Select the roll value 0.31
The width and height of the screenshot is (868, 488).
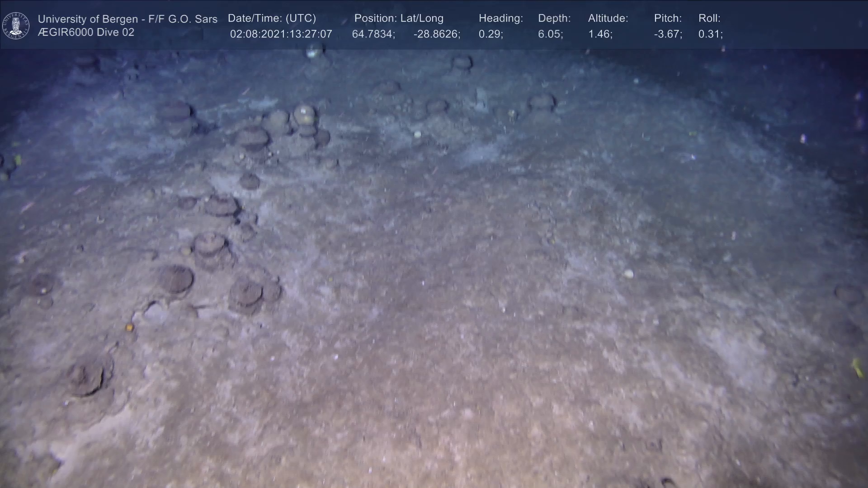tap(710, 34)
